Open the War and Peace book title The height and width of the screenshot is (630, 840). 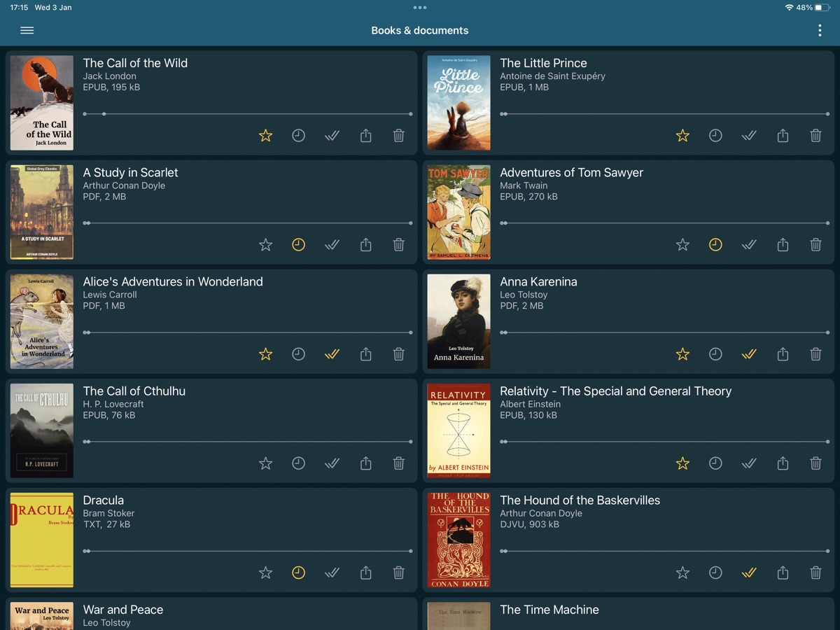(123, 610)
